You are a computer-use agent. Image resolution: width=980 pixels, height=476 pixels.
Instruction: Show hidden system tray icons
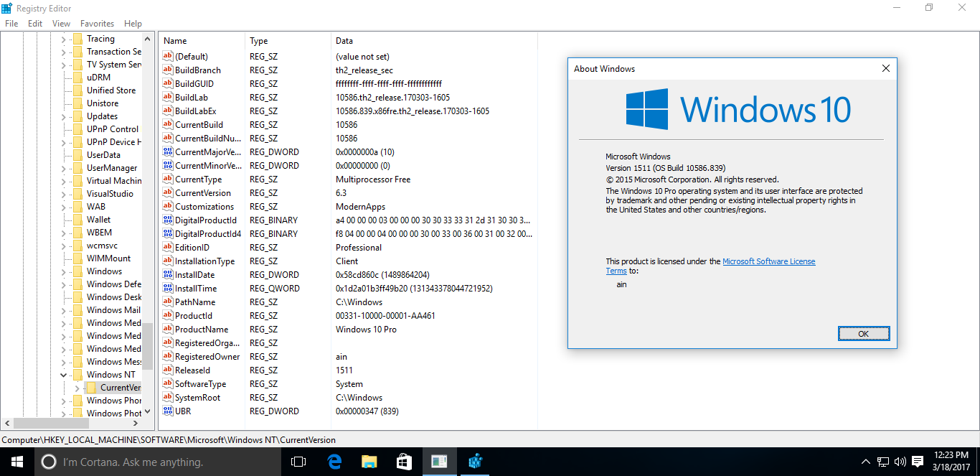pyautogui.click(x=866, y=462)
